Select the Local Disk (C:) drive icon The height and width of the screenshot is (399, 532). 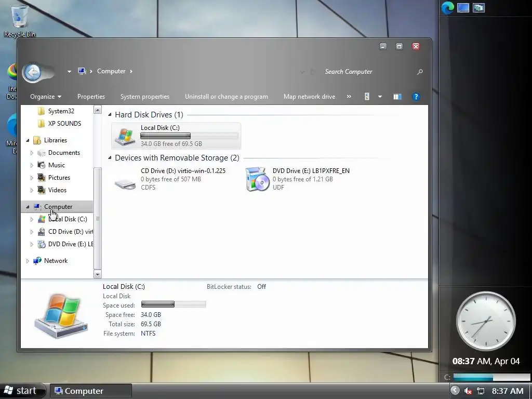[x=125, y=137]
